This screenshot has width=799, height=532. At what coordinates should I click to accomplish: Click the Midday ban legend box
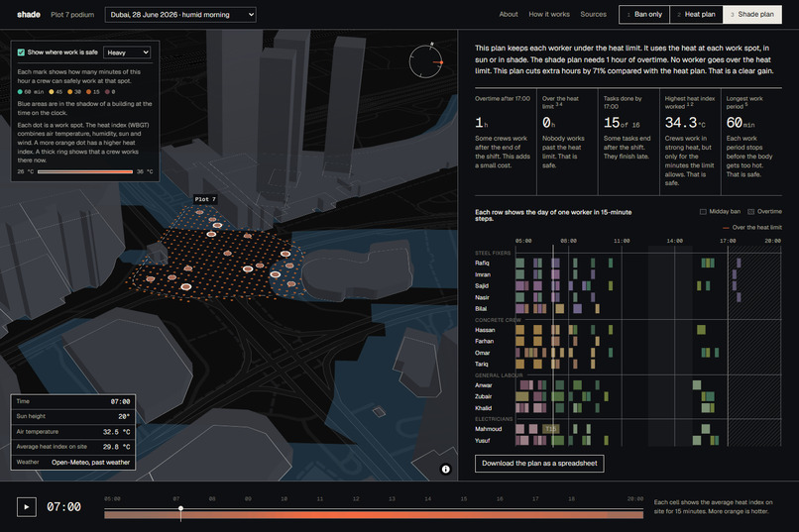coord(703,212)
